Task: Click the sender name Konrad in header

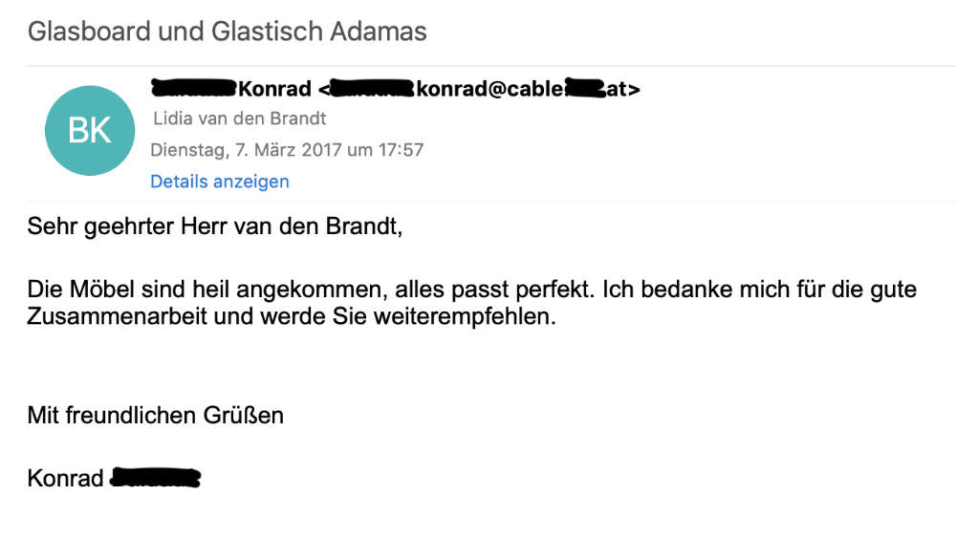Action: (274, 89)
